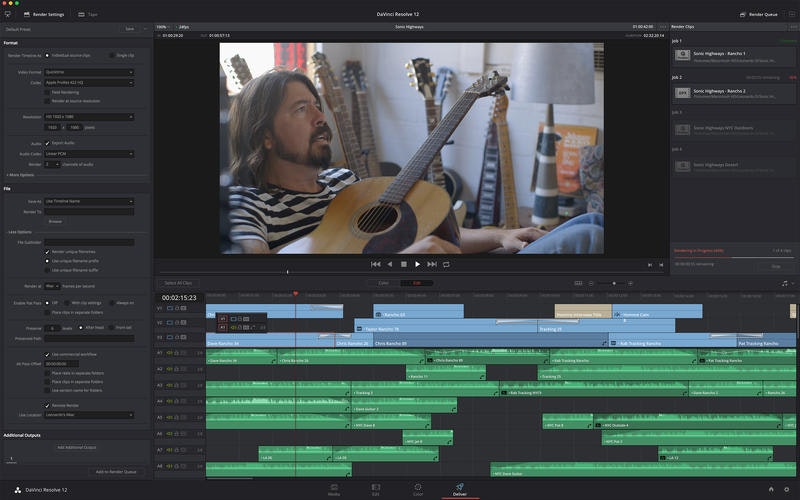Enable the Export Audio checkbox
Screen dimensions: 800x500
pos(47,143)
